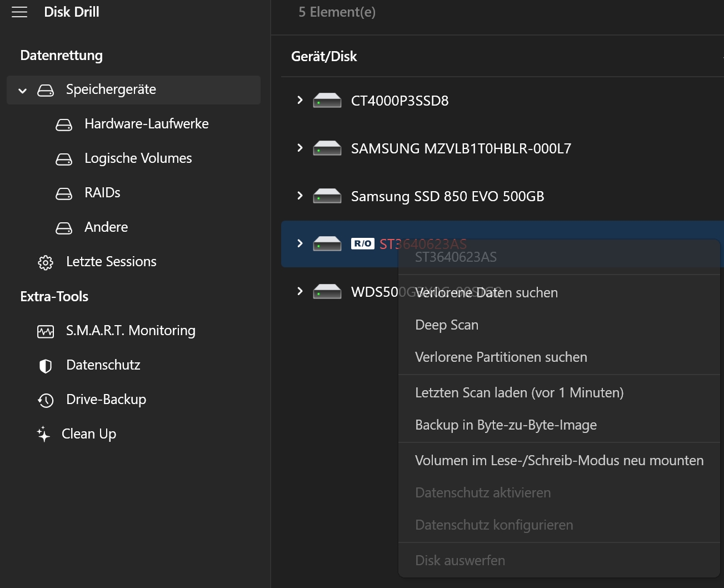Click the CT4000P3SSD8 disk icon

tap(327, 101)
